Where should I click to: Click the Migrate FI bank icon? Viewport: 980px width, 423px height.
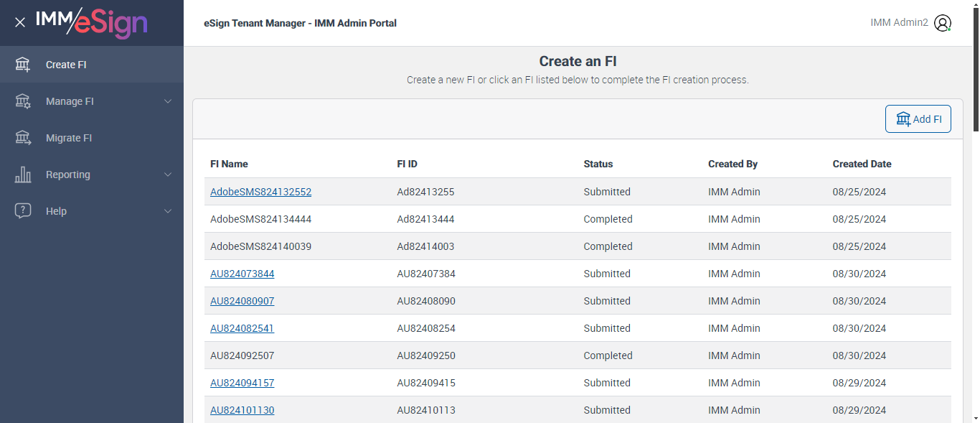tap(23, 138)
